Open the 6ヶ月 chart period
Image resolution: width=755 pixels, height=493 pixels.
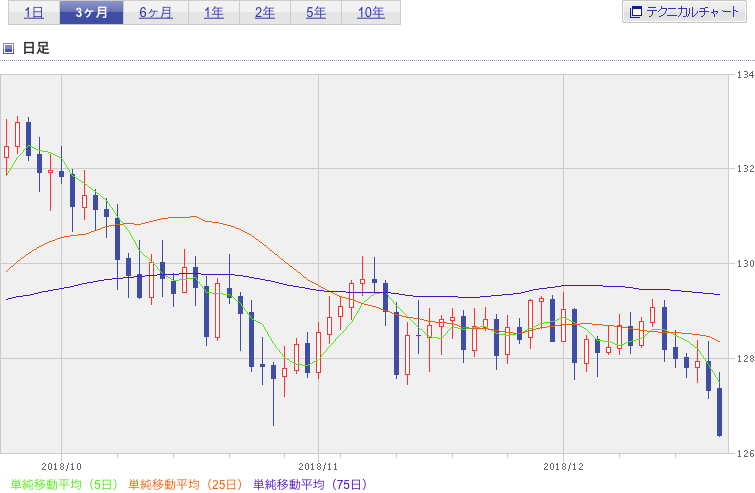156,13
